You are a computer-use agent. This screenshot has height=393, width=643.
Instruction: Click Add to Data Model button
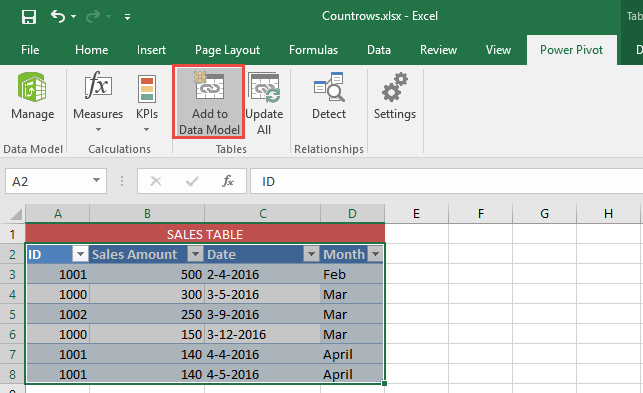coord(209,102)
